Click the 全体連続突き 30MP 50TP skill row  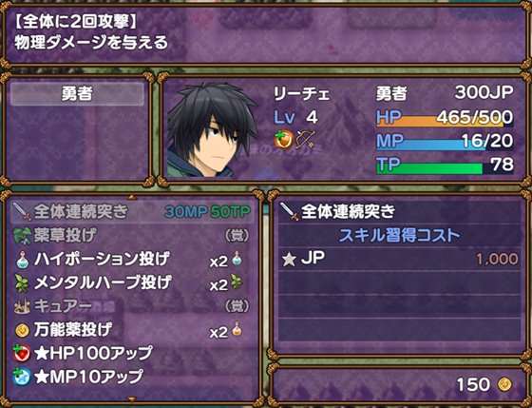tap(132, 212)
